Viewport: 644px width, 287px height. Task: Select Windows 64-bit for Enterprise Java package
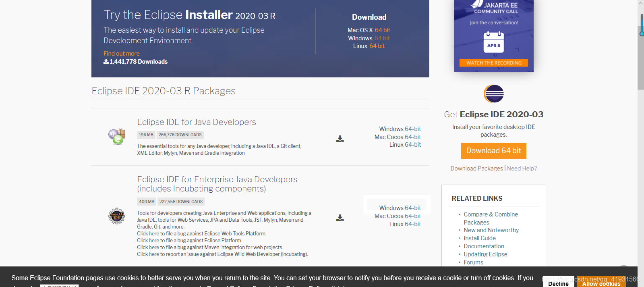(x=413, y=208)
